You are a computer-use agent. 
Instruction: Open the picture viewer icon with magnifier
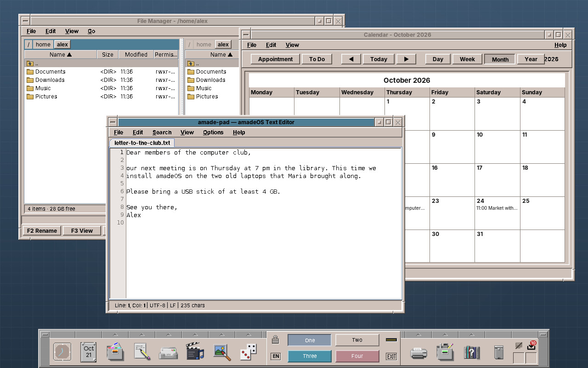pos(222,352)
